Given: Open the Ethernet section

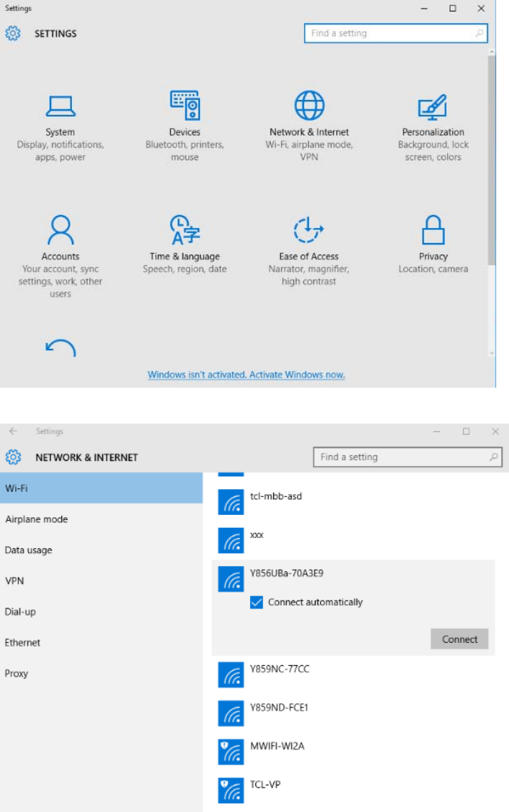Looking at the screenshot, I should (x=101, y=642).
